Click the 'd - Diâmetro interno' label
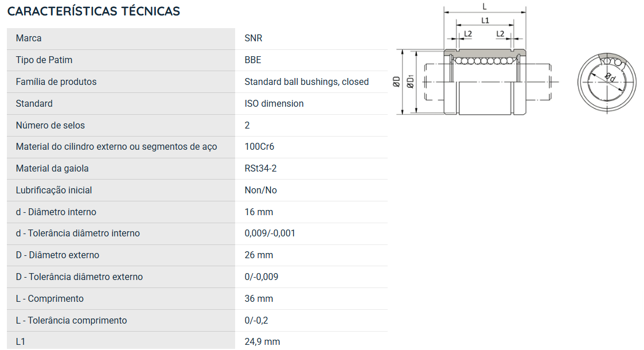This screenshot has height=350, width=644. coord(56,212)
